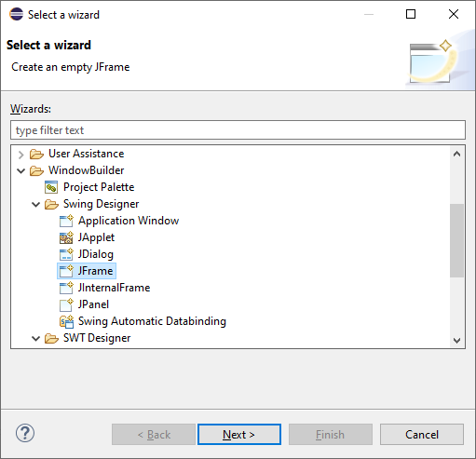
Task: Select the JInternalFrame wizard
Action: (x=114, y=288)
